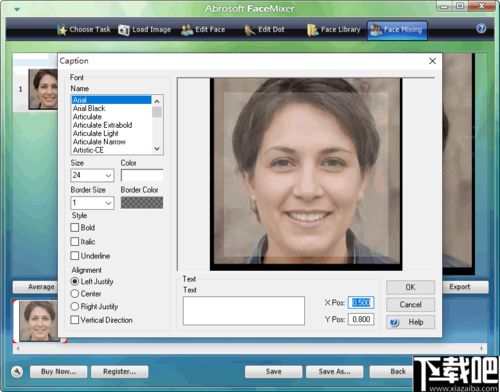Screen dimensions: 500x392
Task: Select Arial Black in the font list
Action: (x=89, y=108)
